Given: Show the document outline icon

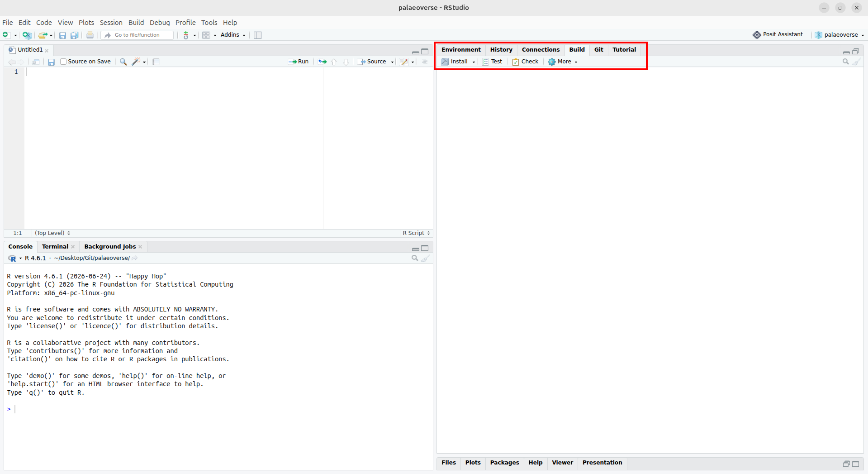Looking at the screenshot, I should click(x=425, y=62).
